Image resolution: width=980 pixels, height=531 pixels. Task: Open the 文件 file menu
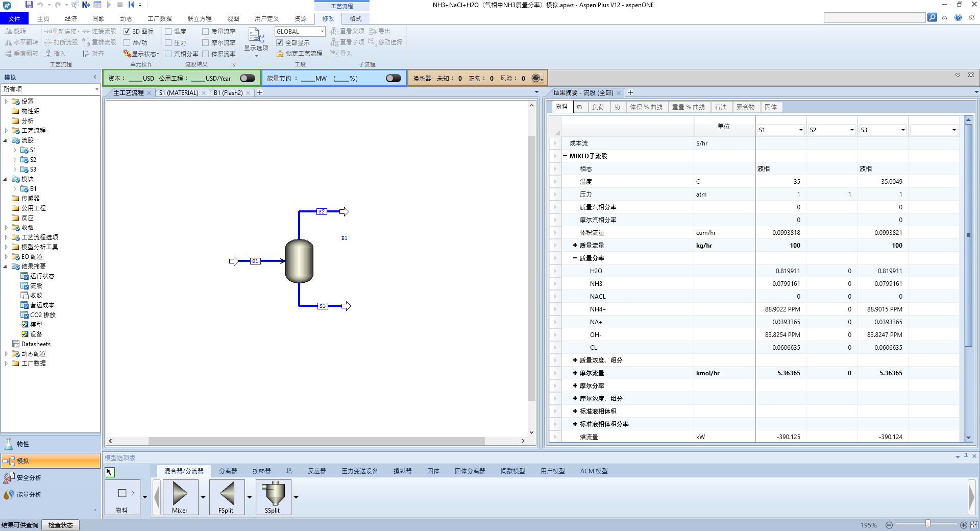[14, 18]
